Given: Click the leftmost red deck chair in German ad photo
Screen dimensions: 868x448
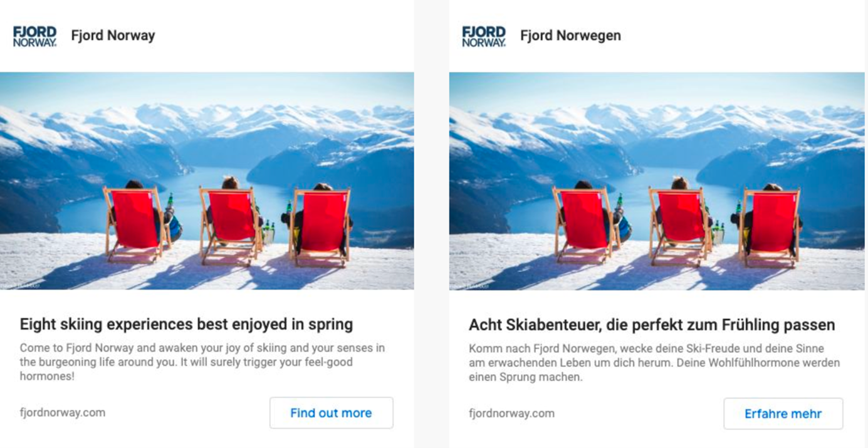Looking at the screenshot, I should [x=584, y=221].
